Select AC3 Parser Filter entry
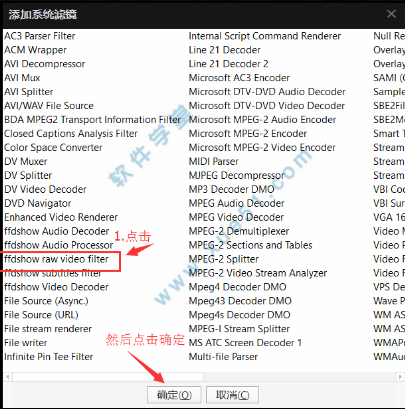The image size is (405, 409). pyautogui.click(x=40, y=36)
